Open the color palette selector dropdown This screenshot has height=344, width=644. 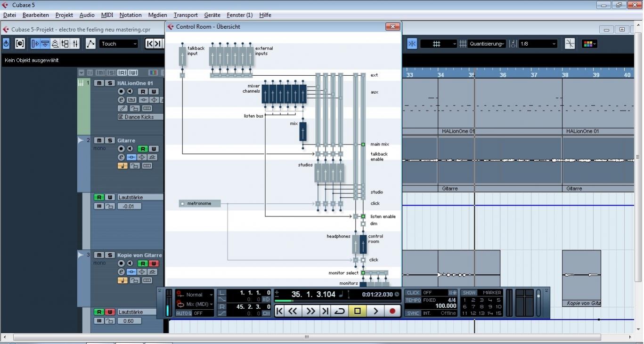[589, 44]
